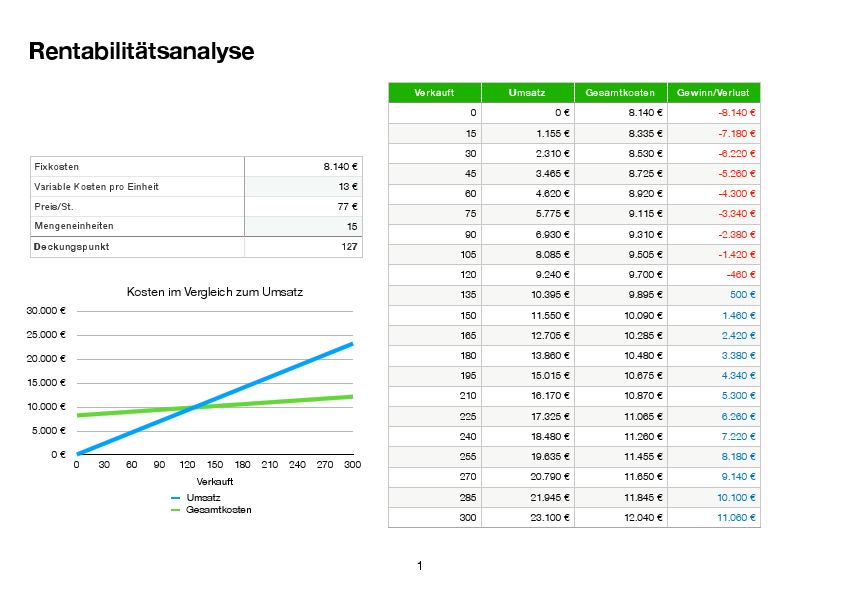This screenshot has width=842, height=595.
Task: Select Verkauft cell 225
Action: pos(434,416)
